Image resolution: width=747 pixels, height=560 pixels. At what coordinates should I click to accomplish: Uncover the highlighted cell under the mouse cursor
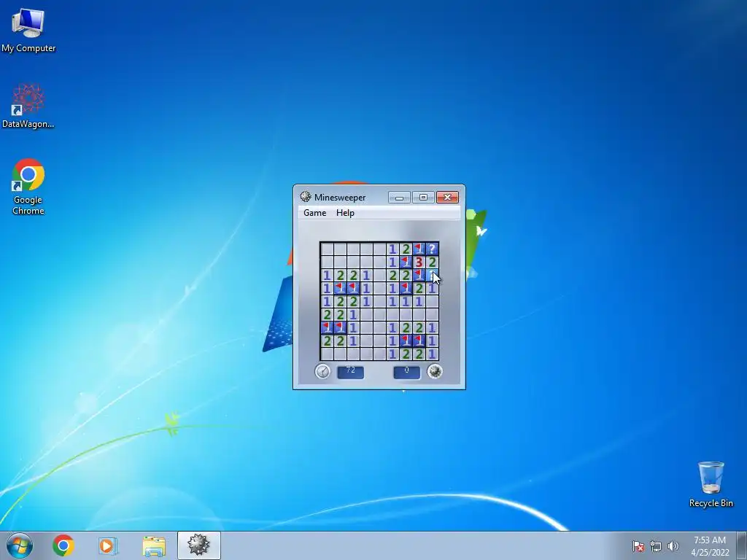click(x=432, y=275)
